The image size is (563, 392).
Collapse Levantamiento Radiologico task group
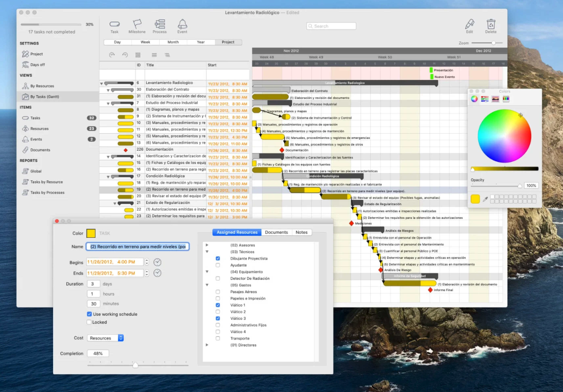pyautogui.click(x=102, y=84)
